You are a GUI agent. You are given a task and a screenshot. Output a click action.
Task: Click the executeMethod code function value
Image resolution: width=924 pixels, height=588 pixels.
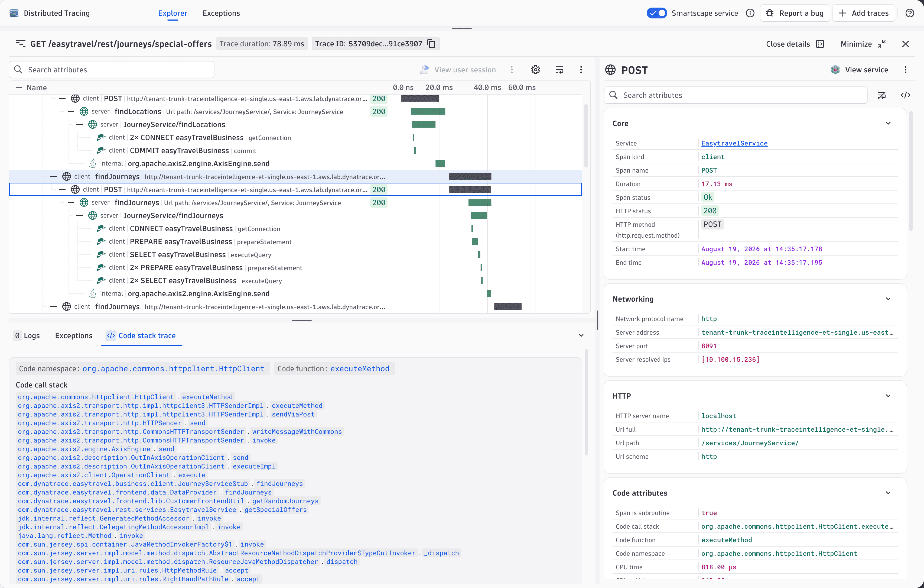click(360, 369)
